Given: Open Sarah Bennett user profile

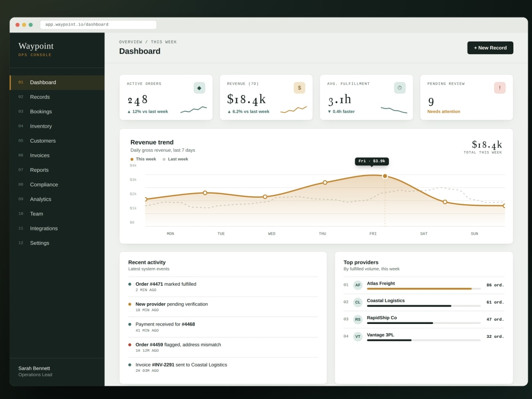Looking at the screenshot, I should pyautogui.click(x=35, y=371).
